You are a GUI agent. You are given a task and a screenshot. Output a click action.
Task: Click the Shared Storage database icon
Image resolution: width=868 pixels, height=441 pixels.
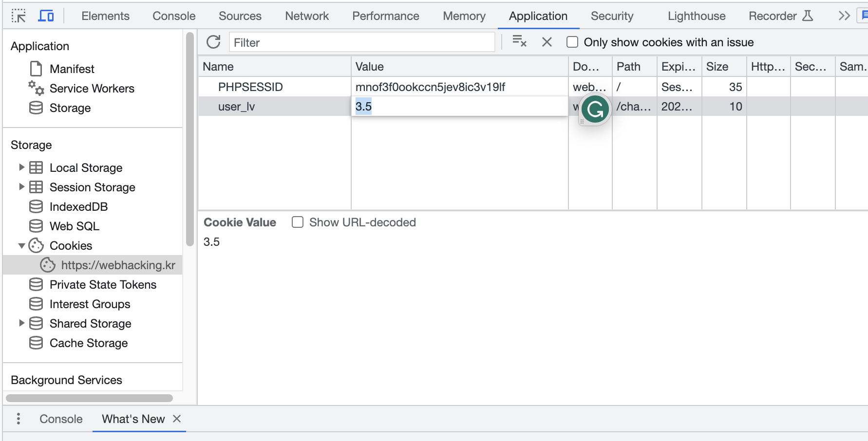(36, 323)
